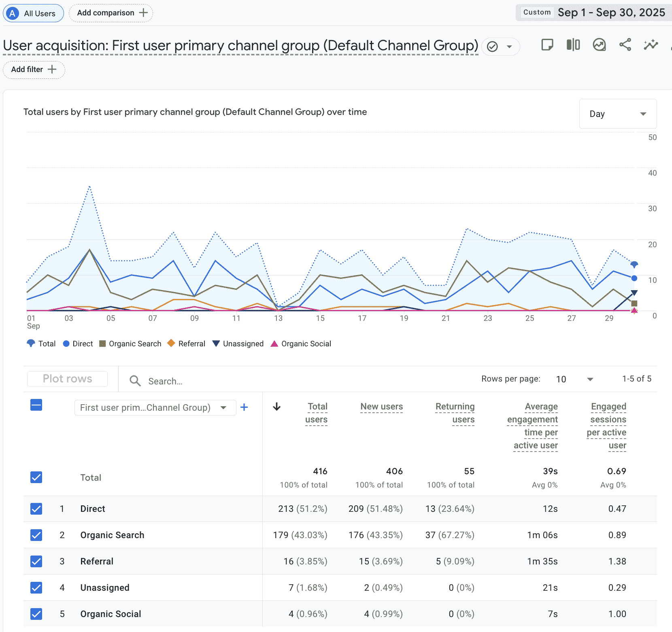Click the Add comparison button
The image size is (672, 632).
111,13
